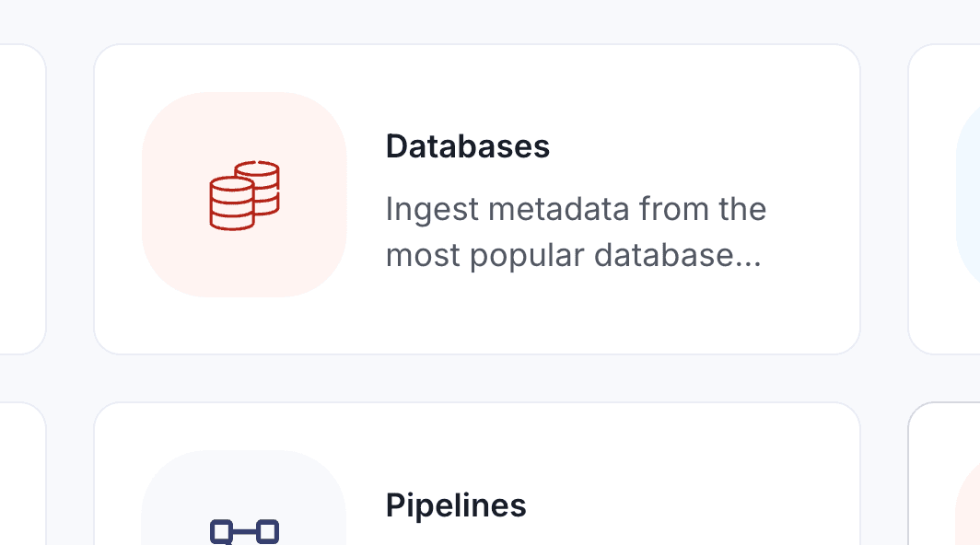
Task: Select the partially visible card left of Pipelines
Action: point(20,479)
